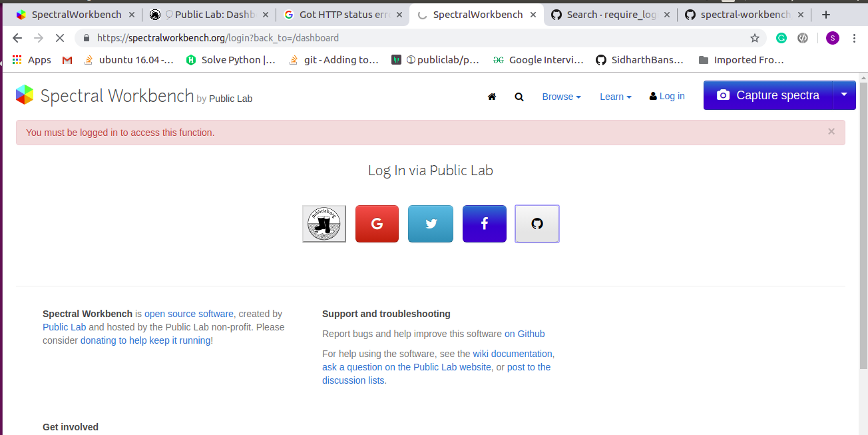Click the Public Lab text in header
Image resolution: width=868 pixels, height=435 pixels.
click(x=230, y=99)
